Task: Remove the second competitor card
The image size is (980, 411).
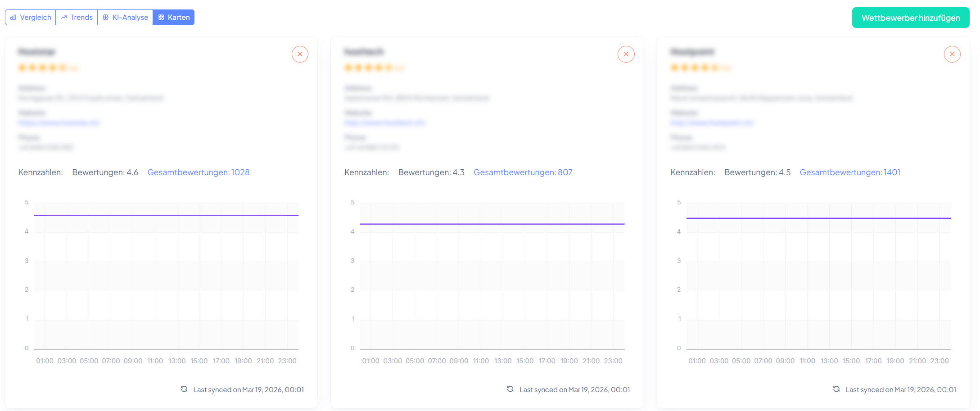Action: click(x=626, y=54)
